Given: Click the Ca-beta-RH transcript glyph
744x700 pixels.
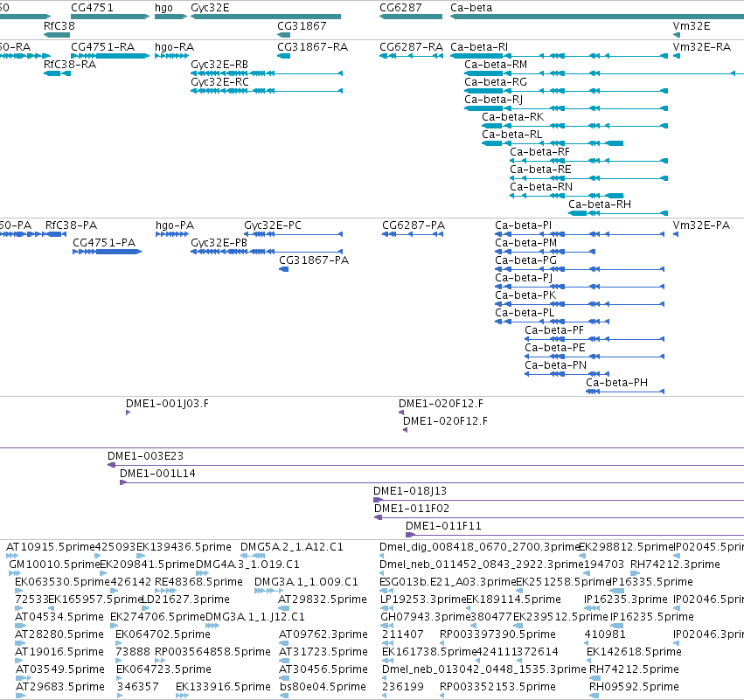Looking at the screenshot, I should coord(618,213).
